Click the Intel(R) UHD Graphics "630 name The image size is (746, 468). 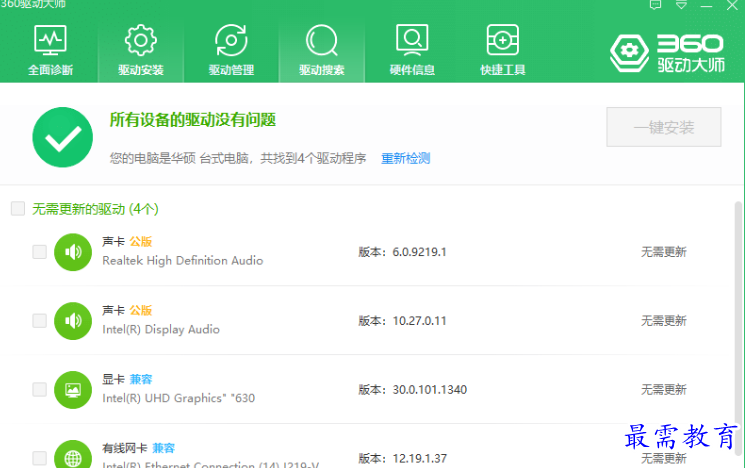pos(178,398)
